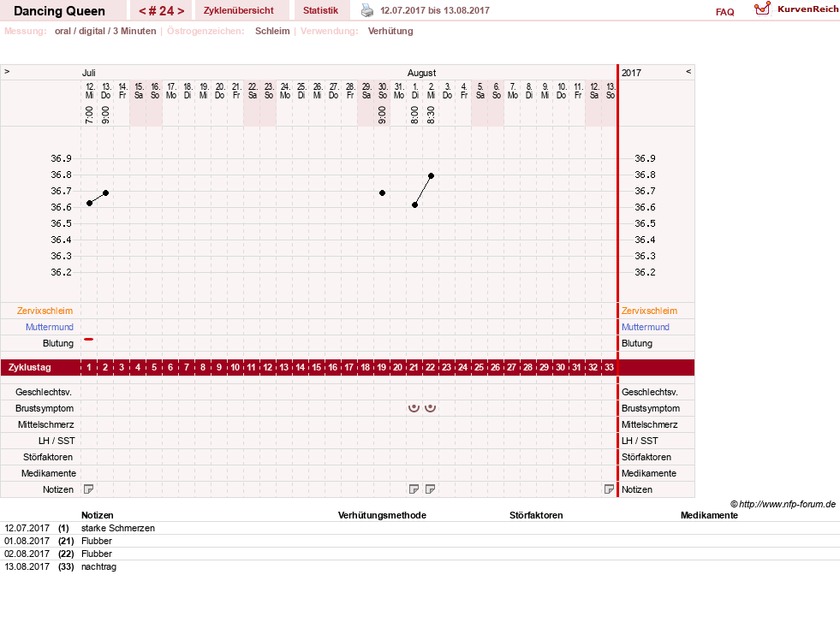The image size is (840, 634).
Task: Select temperature point on 1. August
Action: pos(414,204)
